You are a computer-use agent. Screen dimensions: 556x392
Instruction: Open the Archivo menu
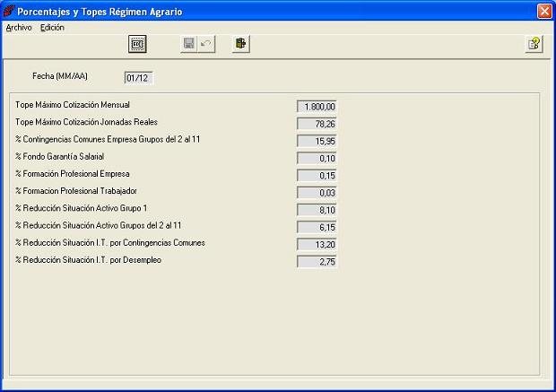(19, 28)
